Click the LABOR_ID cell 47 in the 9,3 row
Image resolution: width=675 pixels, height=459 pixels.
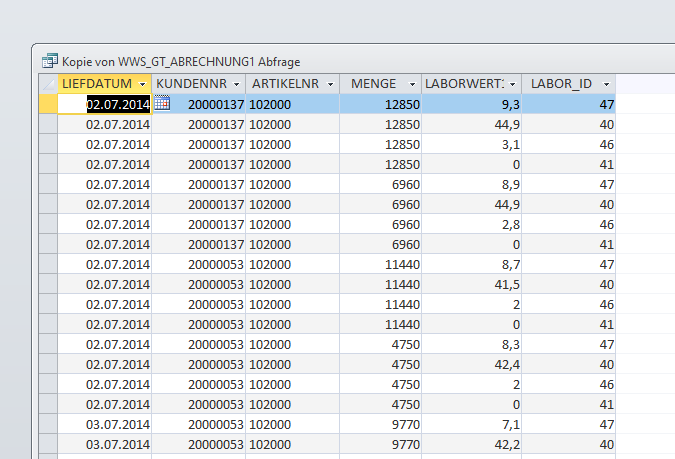tap(569, 104)
